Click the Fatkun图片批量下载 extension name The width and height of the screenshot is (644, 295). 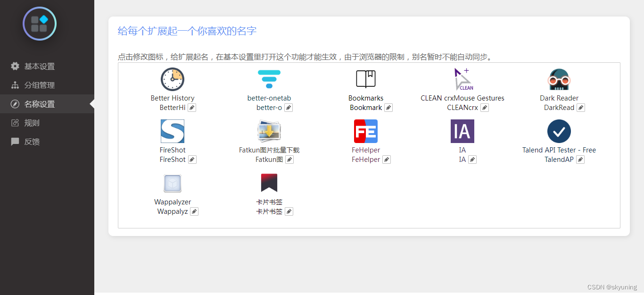[x=269, y=150]
